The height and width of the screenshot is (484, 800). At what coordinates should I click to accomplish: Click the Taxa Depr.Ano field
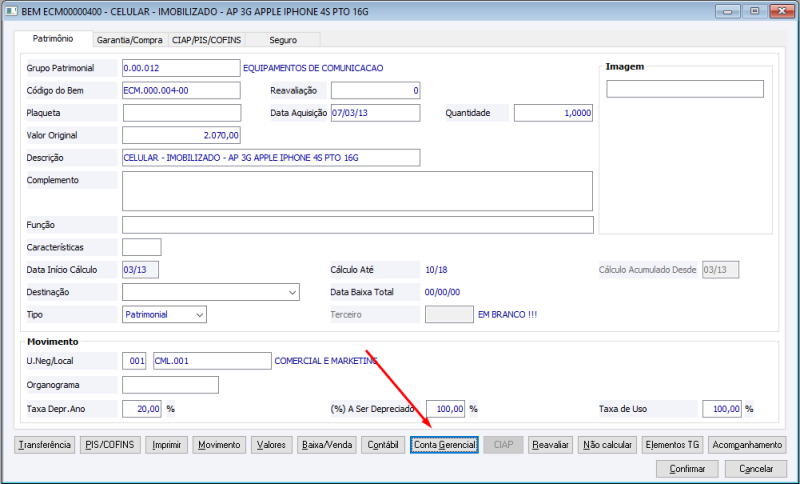coord(142,409)
